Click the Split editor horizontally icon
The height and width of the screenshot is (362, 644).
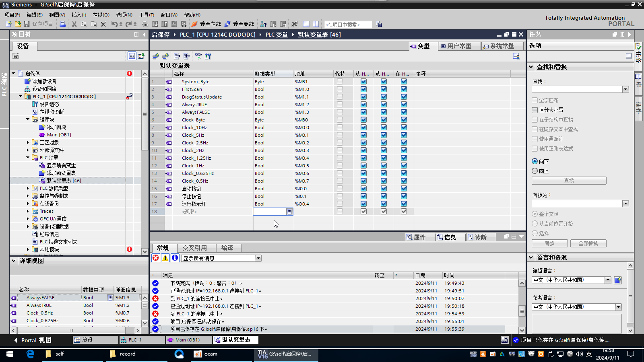click(x=306, y=24)
